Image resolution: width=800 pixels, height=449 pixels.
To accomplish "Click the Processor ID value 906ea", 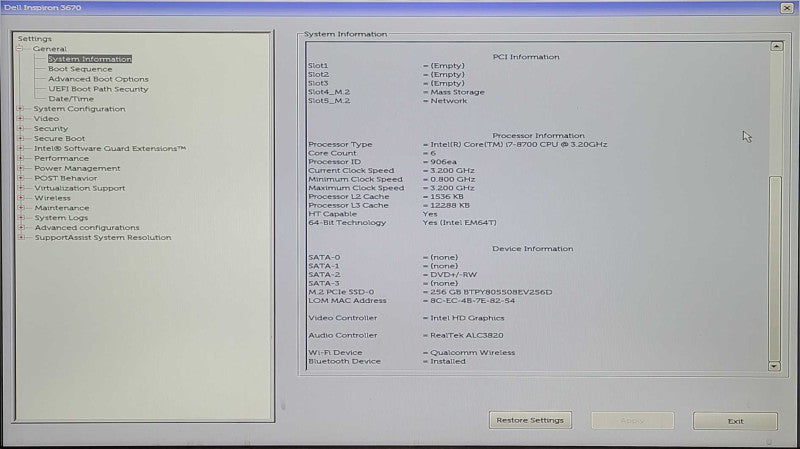I will coord(443,162).
